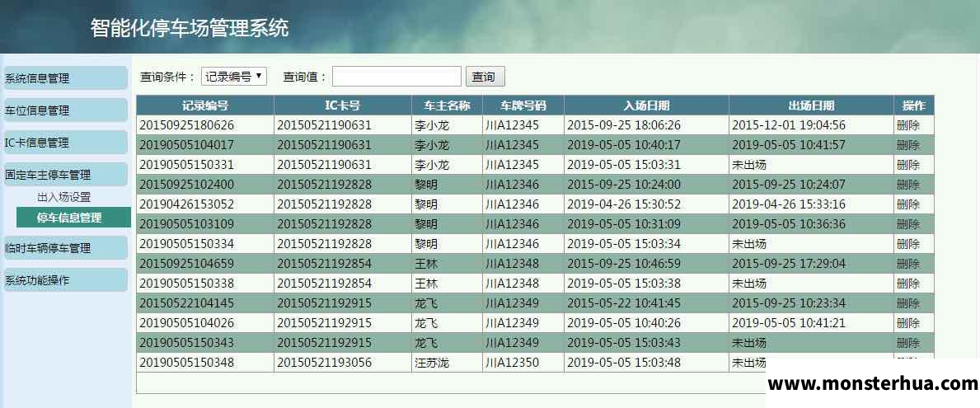Select 出入场设置 submenu item

point(63,198)
